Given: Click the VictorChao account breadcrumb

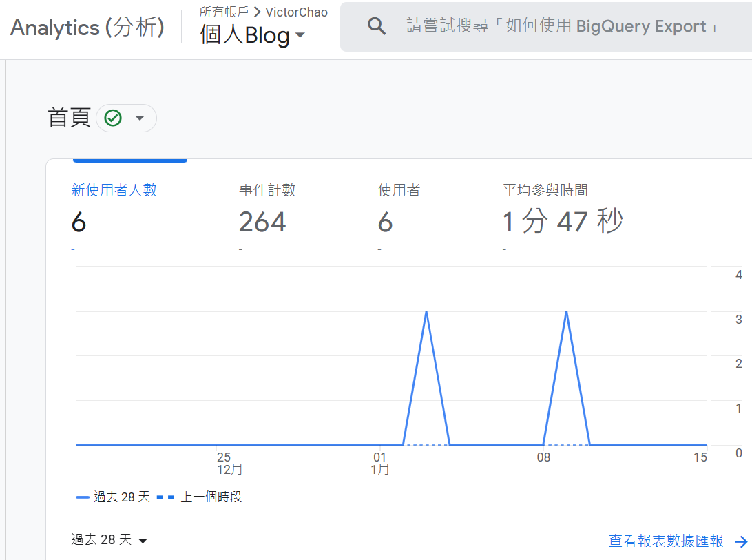Looking at the screenshot, I should pos(296,11).
